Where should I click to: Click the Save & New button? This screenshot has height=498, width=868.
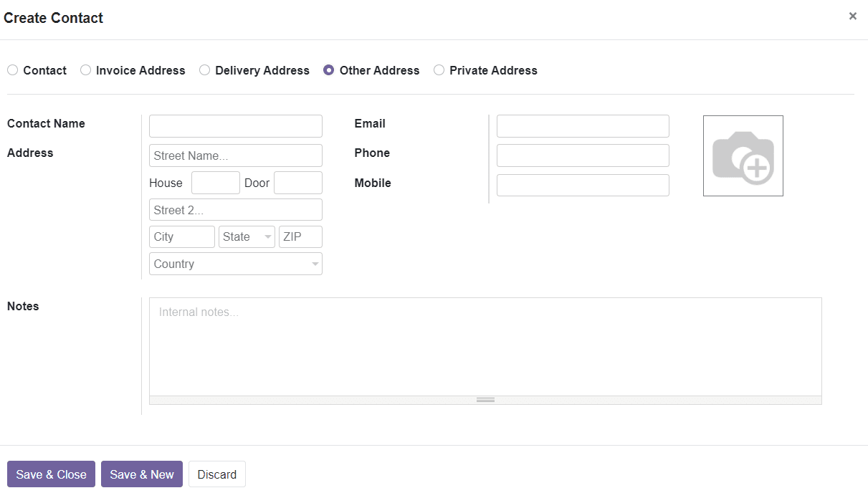141,474
